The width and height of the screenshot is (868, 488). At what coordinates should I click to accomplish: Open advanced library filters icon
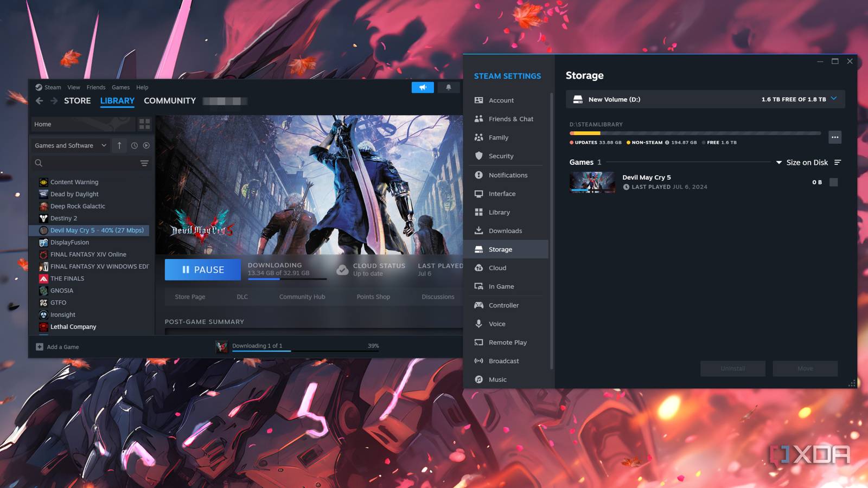click(x=144, y=163)
